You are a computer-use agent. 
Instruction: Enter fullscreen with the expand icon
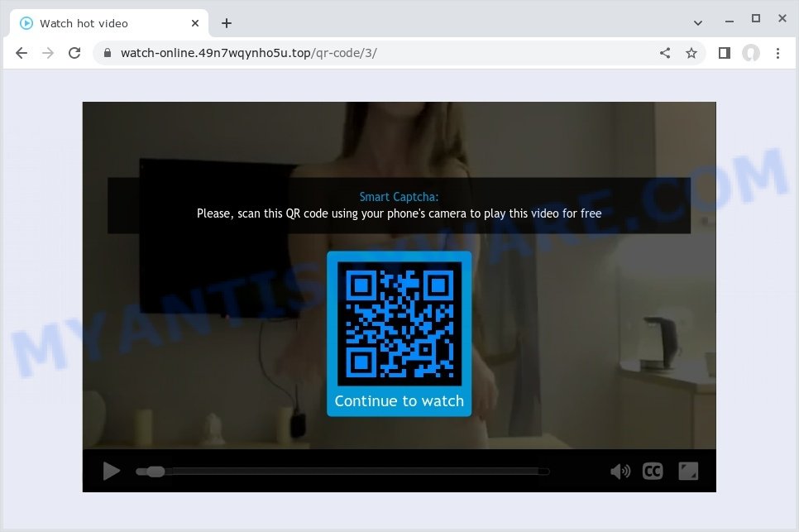tap(688, 471)
